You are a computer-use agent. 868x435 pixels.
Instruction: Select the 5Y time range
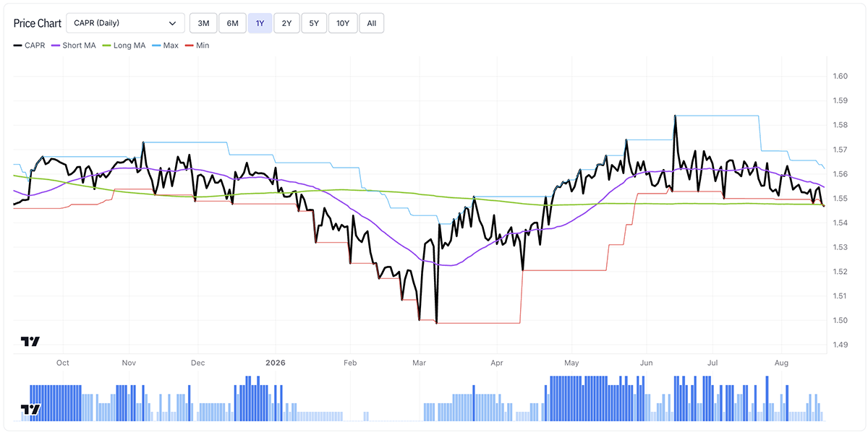313,23
